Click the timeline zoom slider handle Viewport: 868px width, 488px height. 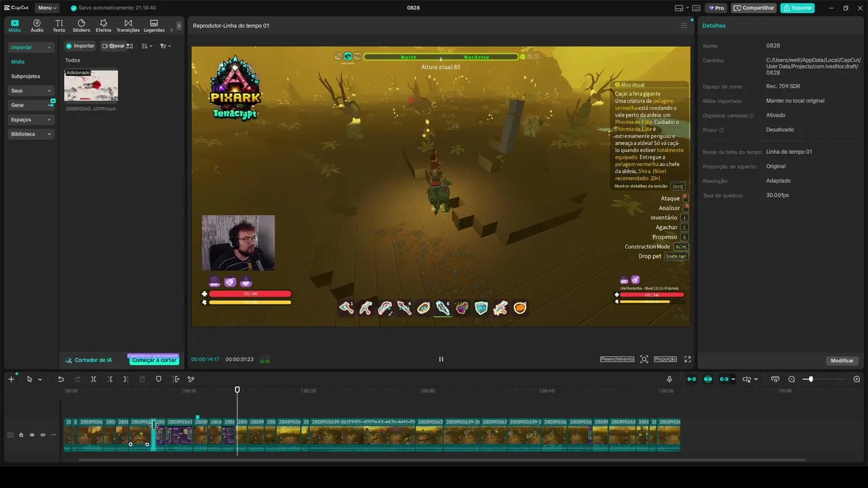click(810, 379)
